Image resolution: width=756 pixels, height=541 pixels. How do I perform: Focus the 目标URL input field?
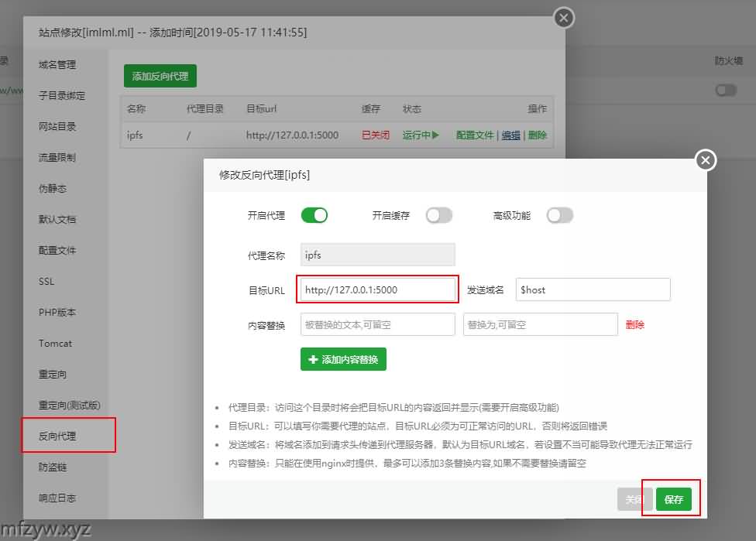tap(377, 290)
